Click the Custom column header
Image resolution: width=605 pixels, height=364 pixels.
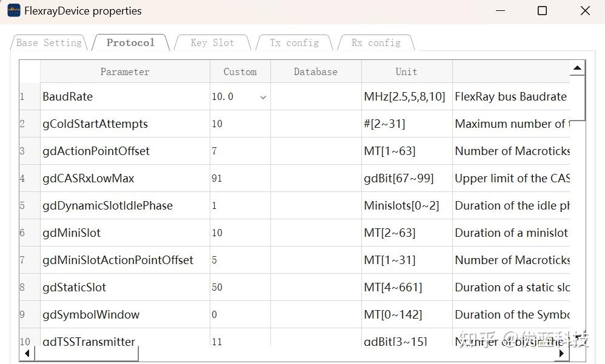coord(240,71)
